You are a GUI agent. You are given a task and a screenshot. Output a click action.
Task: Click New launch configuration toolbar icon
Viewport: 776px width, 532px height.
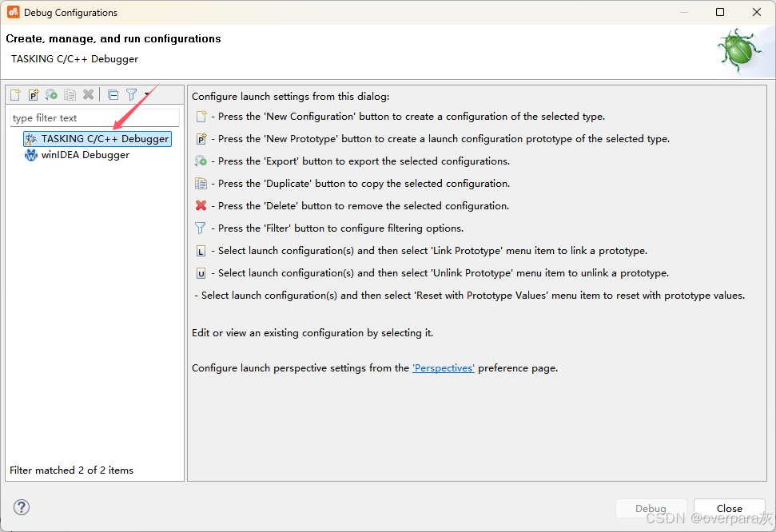tap(15, 94)
